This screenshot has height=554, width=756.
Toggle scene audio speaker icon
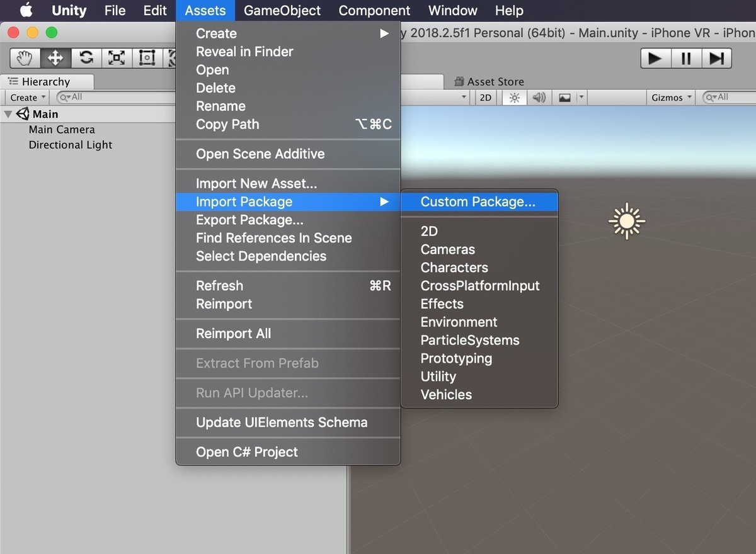[539, 98]
